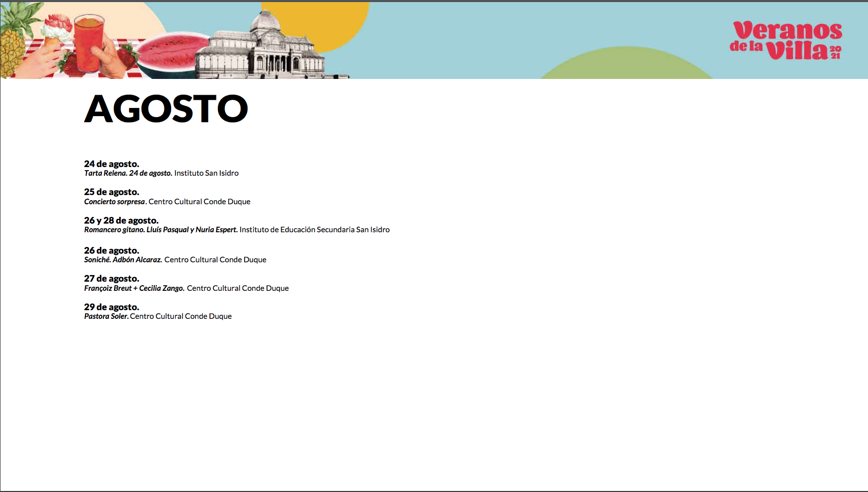
Task: Click 'Instituto de Educación Secundaria San Isidro'
Action: click(x=315, y=230)
